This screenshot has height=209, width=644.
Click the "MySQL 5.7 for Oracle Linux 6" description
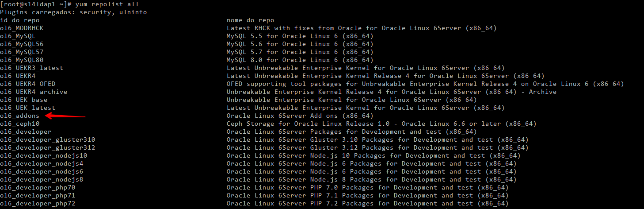pos(300,52)
